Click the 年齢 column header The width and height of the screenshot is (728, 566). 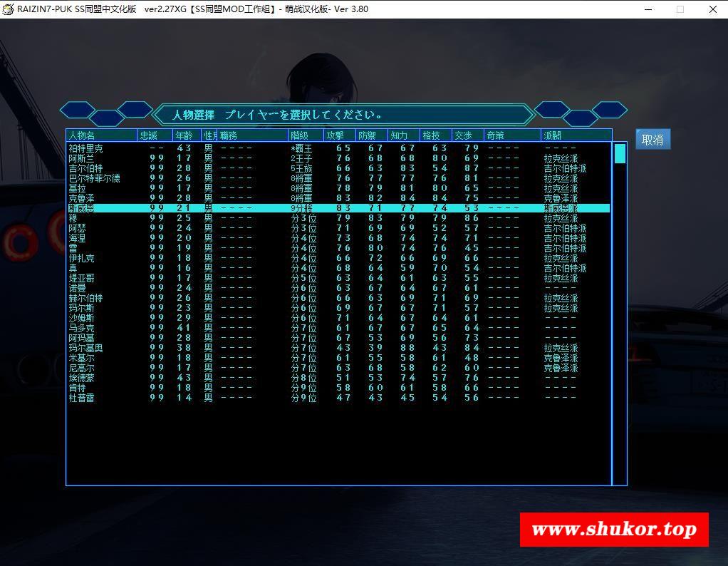[x=187, y=135]
